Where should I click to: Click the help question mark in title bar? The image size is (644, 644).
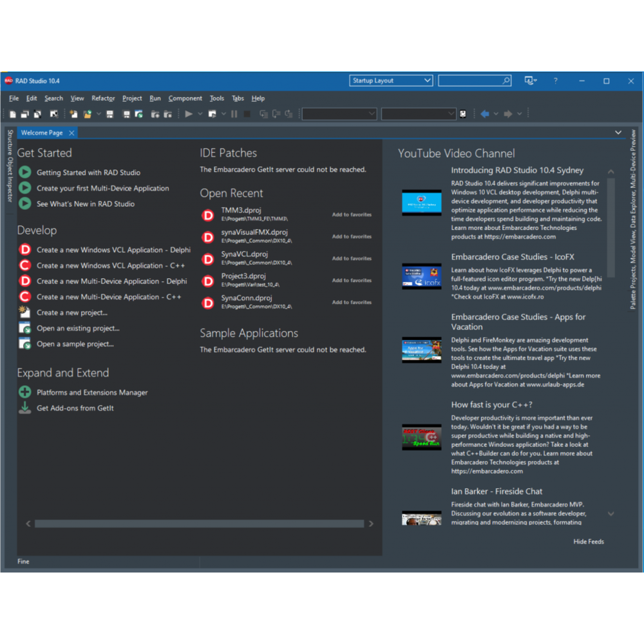coord(555,81)
